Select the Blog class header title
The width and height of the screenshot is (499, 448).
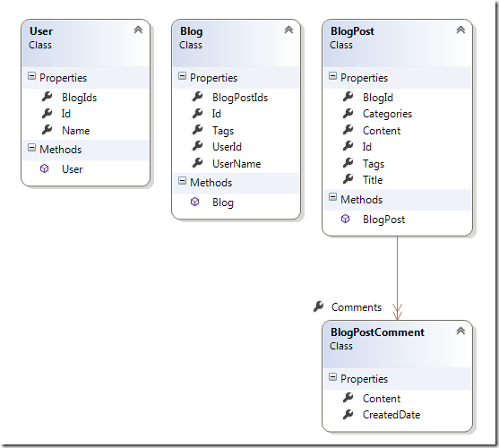click(191, 32)
